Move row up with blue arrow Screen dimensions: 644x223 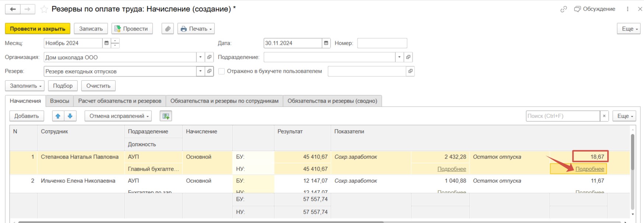(x=58, y=116)
